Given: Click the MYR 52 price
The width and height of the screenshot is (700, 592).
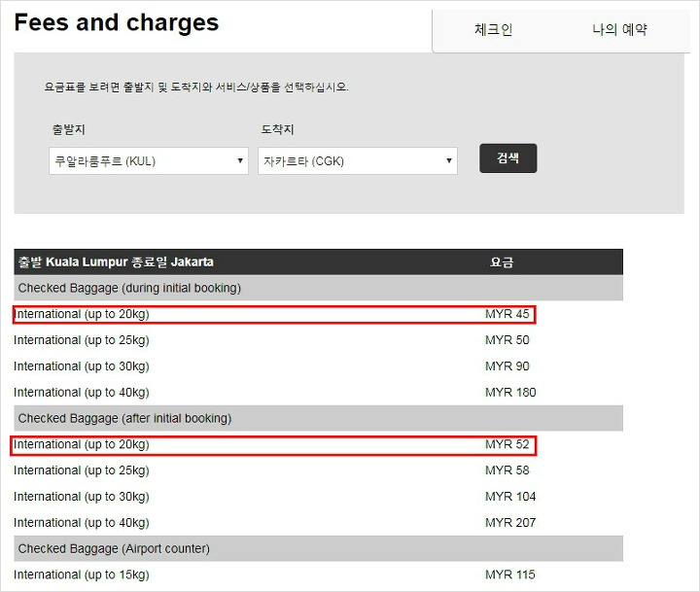Looking at the screenshot, I should click(x=507, y=444).
